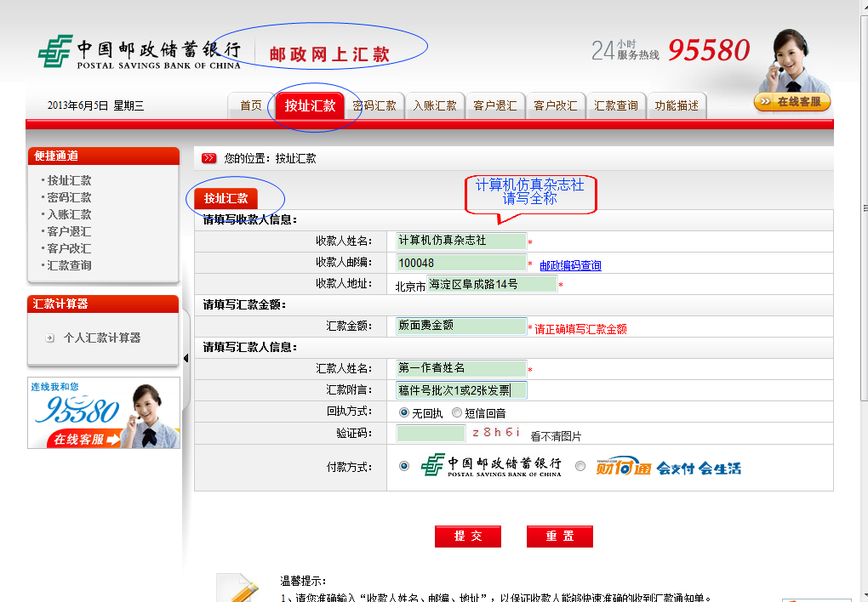Select the 无回执 radio option
868x602 pixels.
(404, 412)
